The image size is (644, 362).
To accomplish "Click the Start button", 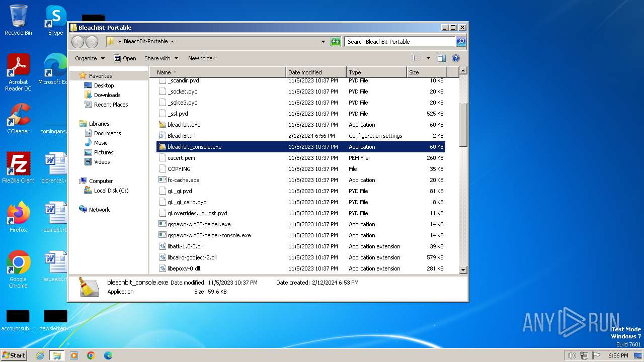I will (x=14, y=355).
